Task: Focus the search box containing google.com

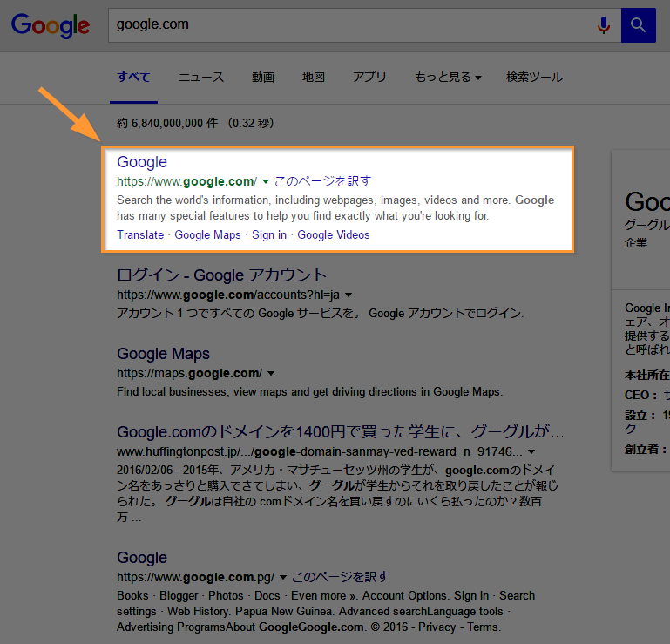Action: point(364,25)
